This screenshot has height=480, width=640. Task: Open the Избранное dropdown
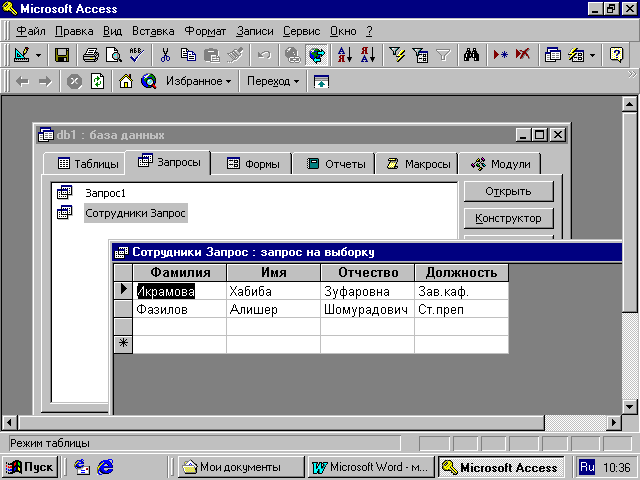[x=199, y=81]
